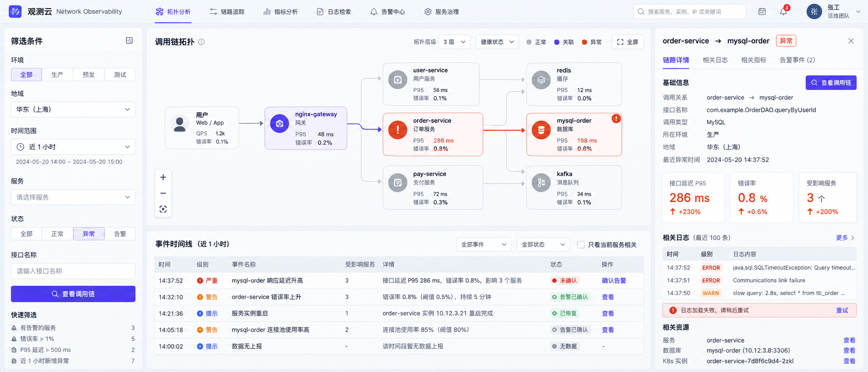Select the nginx-gateway node icon
Image resolution: width=868 pixels, height=372 pixels.
(x=280, y=124)
